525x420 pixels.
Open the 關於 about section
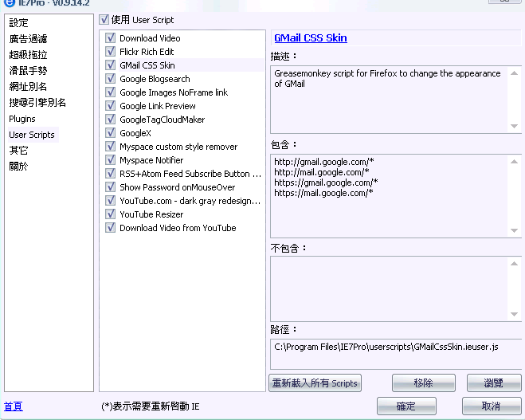click(18, 166)
